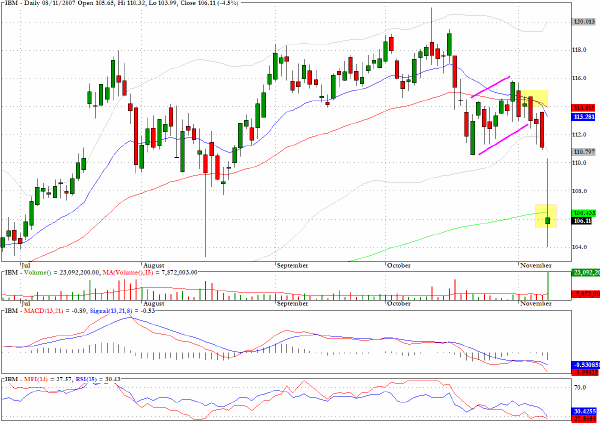Viewport: 600px width, 425px height.
Task: Click the 70.0 level label in RSI panel
Action: click(580, 388)
